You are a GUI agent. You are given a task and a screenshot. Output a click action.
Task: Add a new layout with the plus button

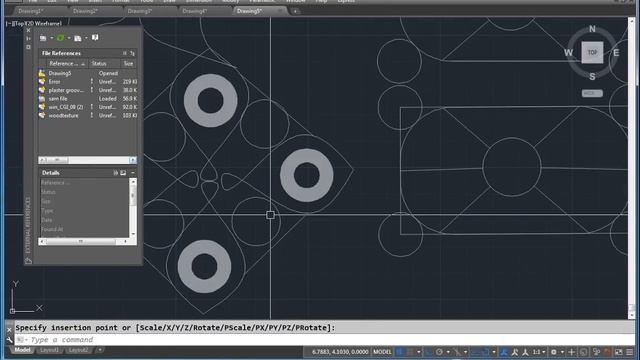coord(100,350)
